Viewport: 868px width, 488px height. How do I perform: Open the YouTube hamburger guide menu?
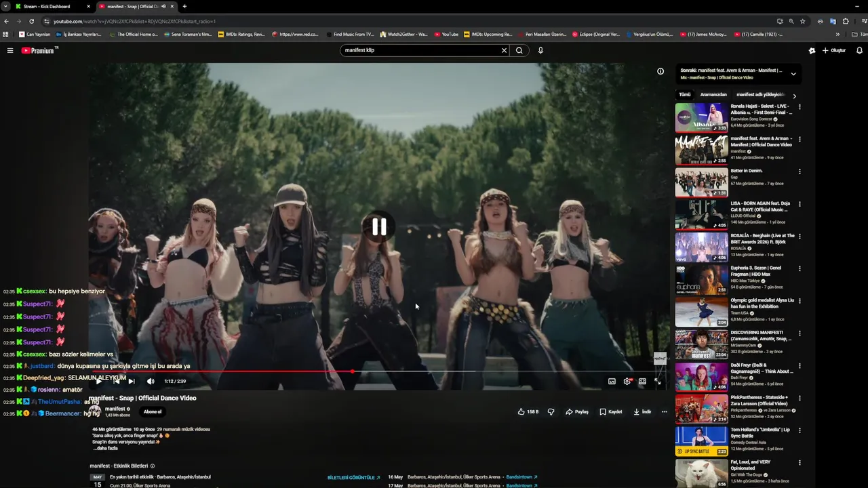[x=10, y=50]
